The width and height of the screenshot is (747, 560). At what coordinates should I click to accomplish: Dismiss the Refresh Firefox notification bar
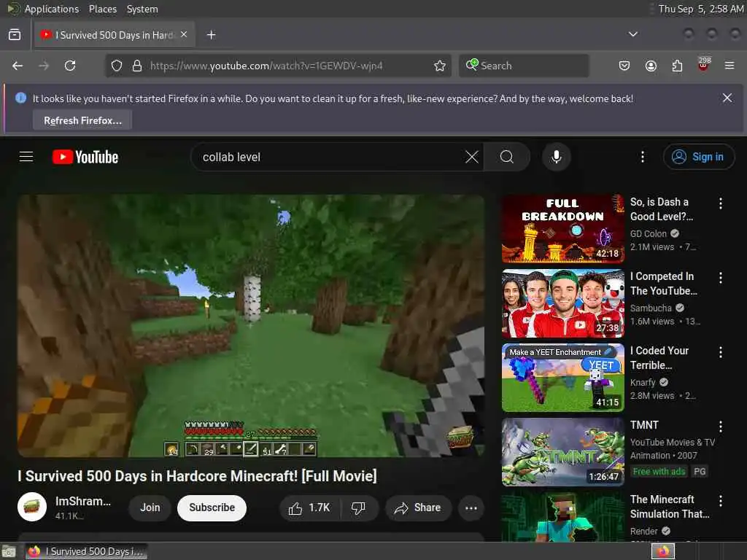pos(727,98)
